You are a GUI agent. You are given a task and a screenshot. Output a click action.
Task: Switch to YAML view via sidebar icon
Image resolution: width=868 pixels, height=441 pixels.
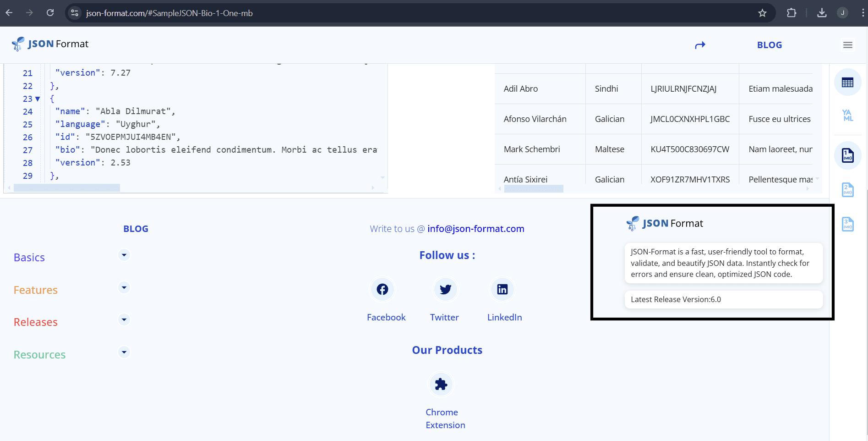(847, 116)
